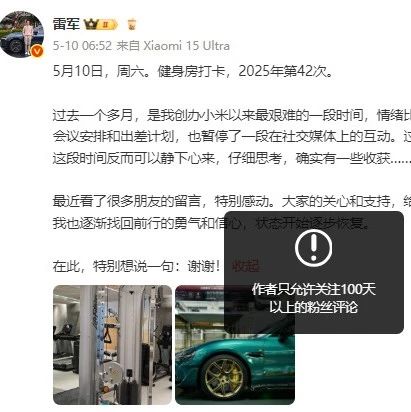Click the line starting 我也逐渐找回前行的勇气
Viewport: 411px width, 412px height.
coord(212,223)
